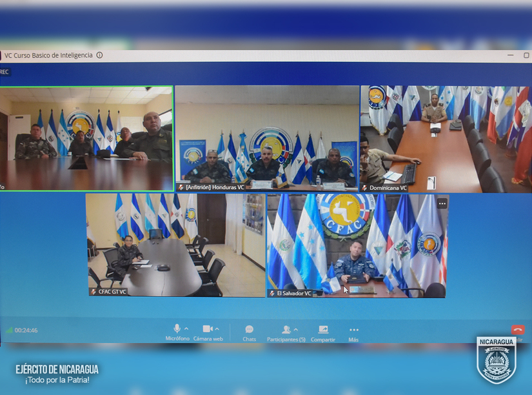This screenshot has height=395, width=532.
Task: Click the REC recording indicator
Action: [5, 72]
